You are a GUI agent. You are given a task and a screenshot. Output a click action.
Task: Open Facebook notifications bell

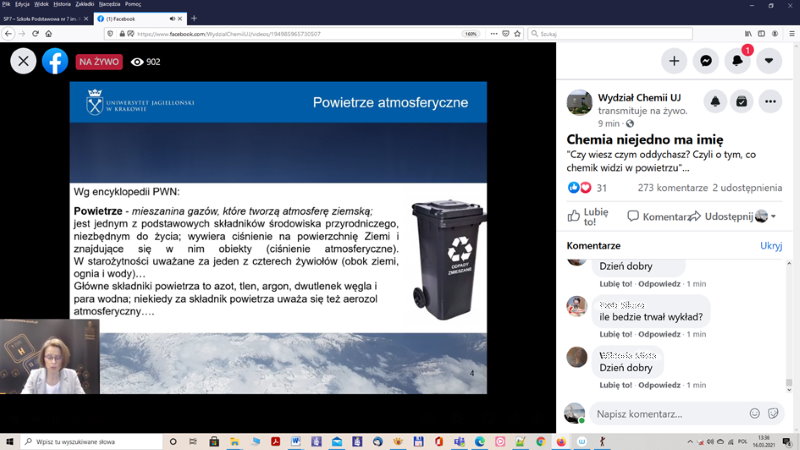(x=737, y=61)
